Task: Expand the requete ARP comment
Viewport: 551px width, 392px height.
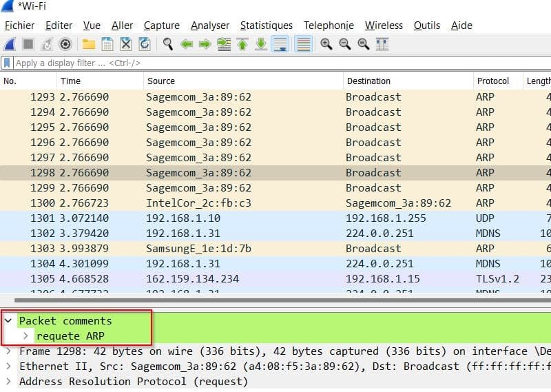Action: click(x=26, y=336)
